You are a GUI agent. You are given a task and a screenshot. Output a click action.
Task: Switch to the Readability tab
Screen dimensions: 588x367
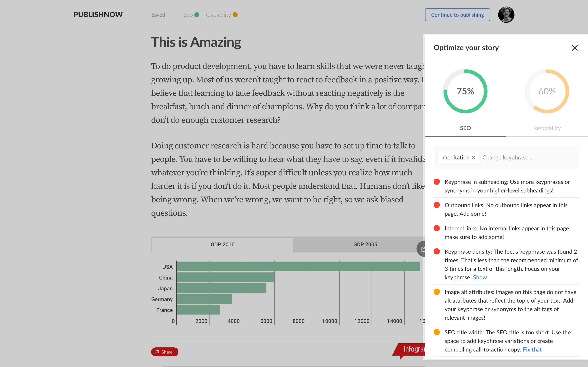click(x=547, y=128)
